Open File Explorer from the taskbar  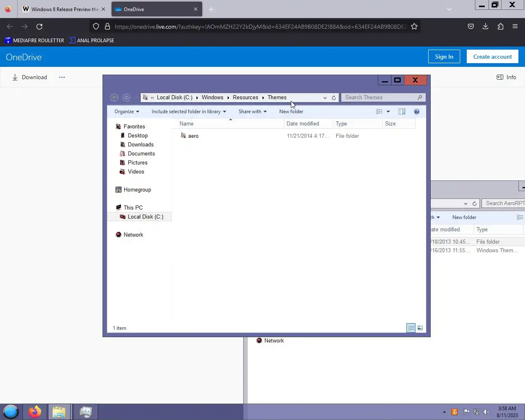pos(59,411)
